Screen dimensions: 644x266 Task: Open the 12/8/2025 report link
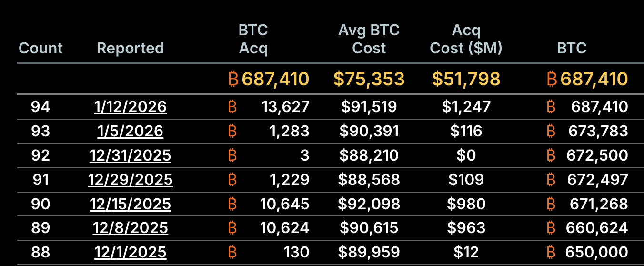coord(130,228)
